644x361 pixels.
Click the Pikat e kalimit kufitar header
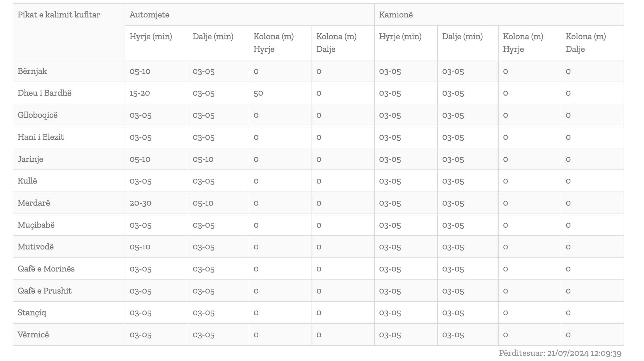(59, 15)
